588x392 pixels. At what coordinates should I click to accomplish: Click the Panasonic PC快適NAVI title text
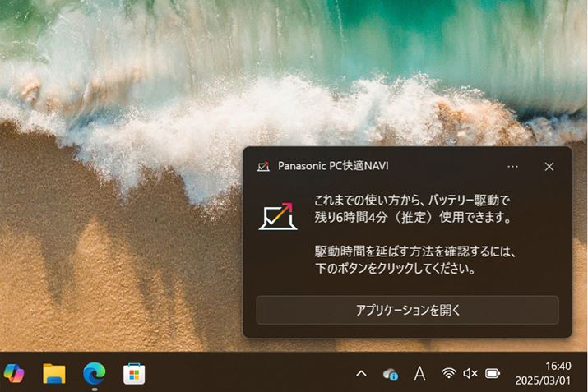click(x=333, y=166)
